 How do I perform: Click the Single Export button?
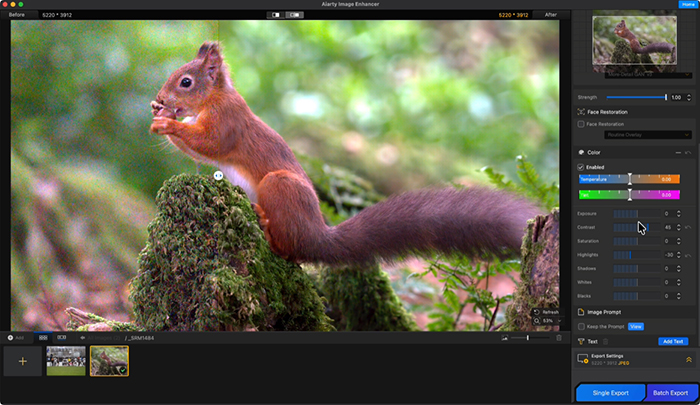click(x=609, y=392)
